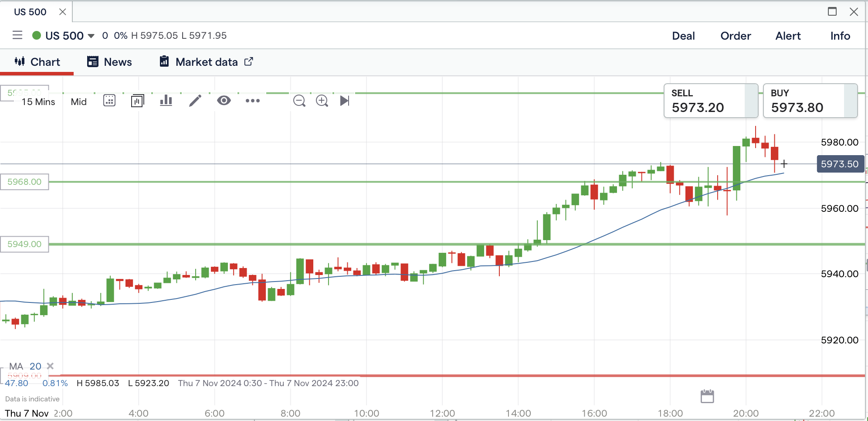This screenshot has height=421, width=868.
Task: Open the hamburger menu next to US 500
Action: (17, 35)
